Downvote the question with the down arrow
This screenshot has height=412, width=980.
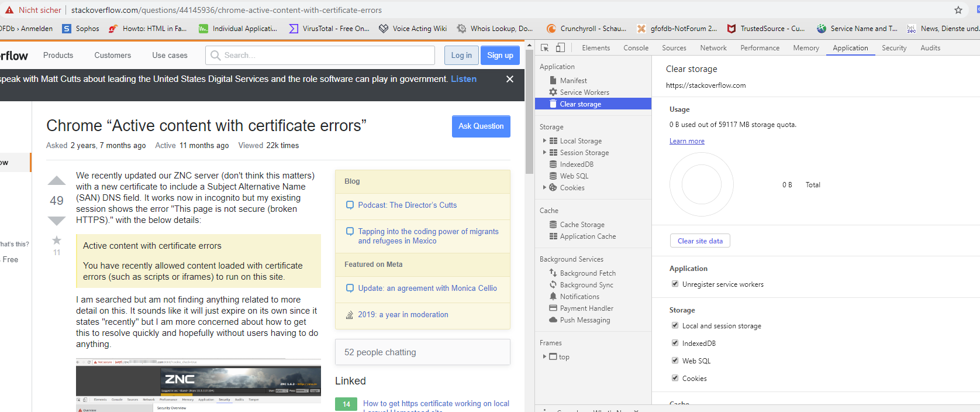tap(57, 221)
